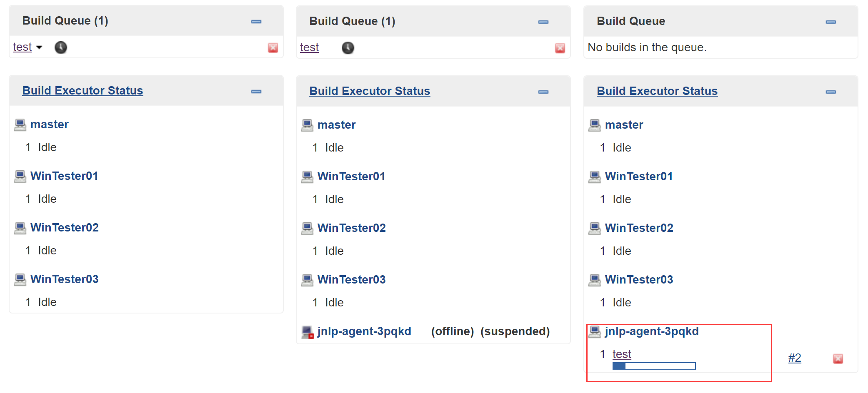Click WinTester03 computer icon in rightmost panel

coord(595,280)
